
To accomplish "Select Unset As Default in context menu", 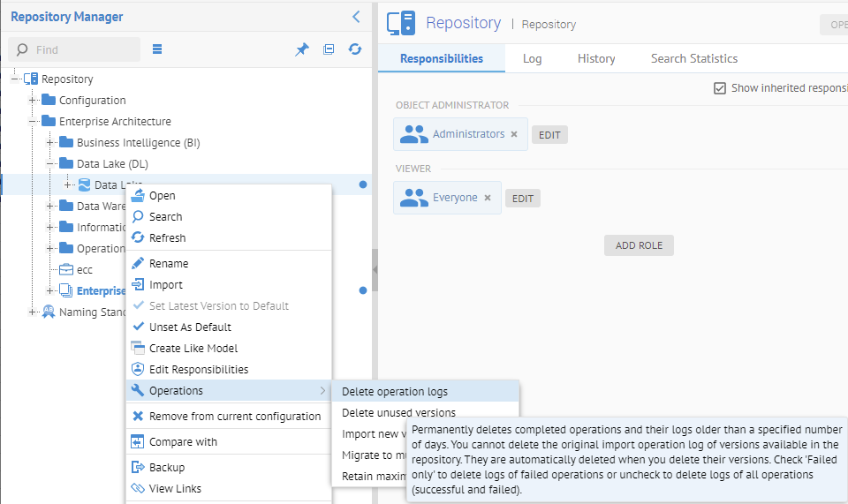I will [x=190, y=327].
